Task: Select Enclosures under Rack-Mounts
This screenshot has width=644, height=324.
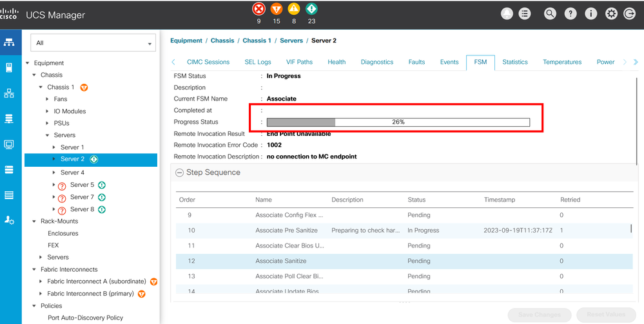Action: point(63,234)
